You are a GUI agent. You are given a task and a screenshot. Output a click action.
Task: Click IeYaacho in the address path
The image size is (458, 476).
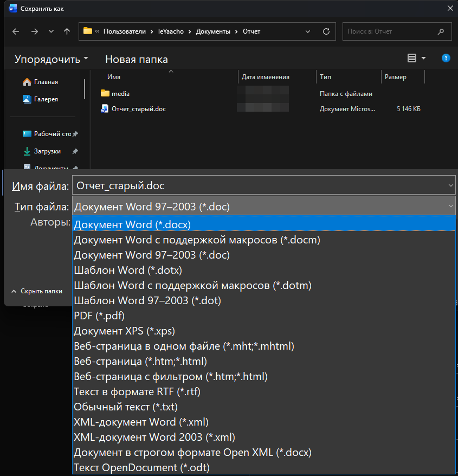tap(171, 31)
